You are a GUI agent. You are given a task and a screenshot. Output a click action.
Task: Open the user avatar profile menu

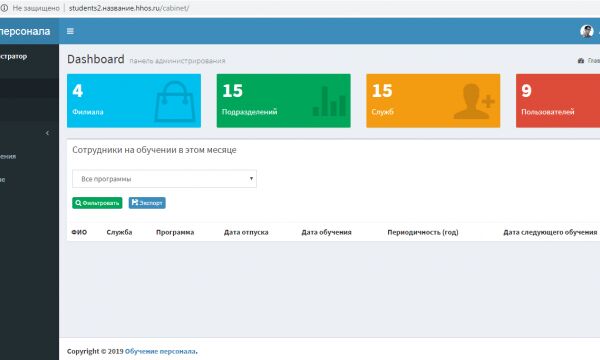[587, 31]
